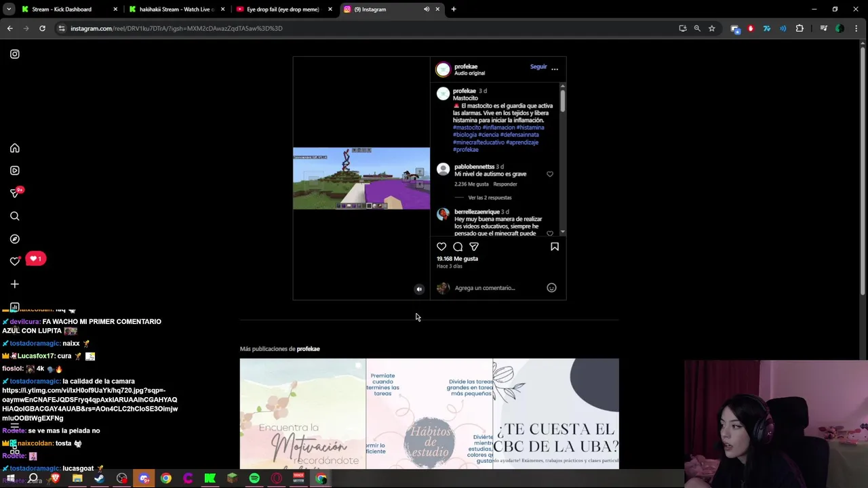Screen dimensions: 868x488
Task: Close the Eye drop fail tab
Action: click(330, 9)
